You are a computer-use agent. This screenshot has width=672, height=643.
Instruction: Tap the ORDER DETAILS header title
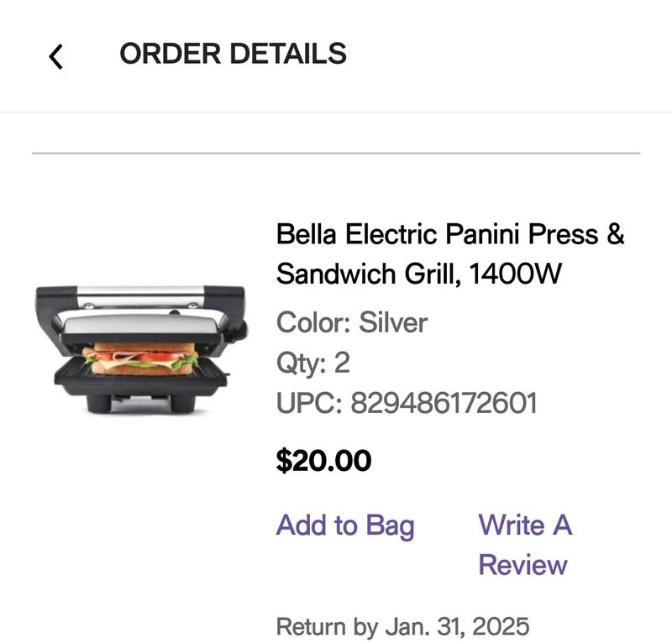tap(233, 54)
